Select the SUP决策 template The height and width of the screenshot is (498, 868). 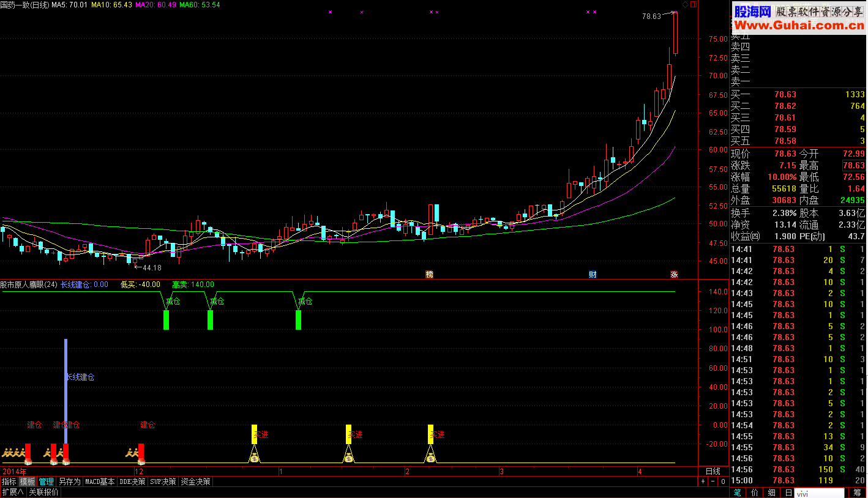163,482
